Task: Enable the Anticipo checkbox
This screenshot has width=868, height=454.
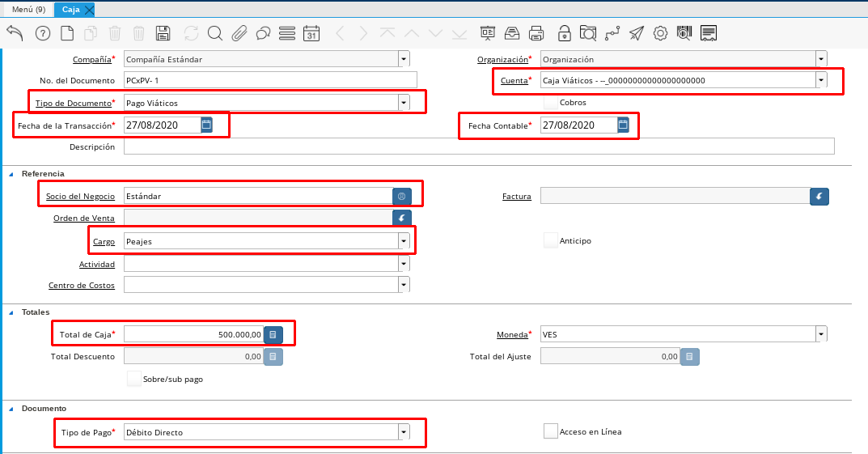Action: coord(550,240)
